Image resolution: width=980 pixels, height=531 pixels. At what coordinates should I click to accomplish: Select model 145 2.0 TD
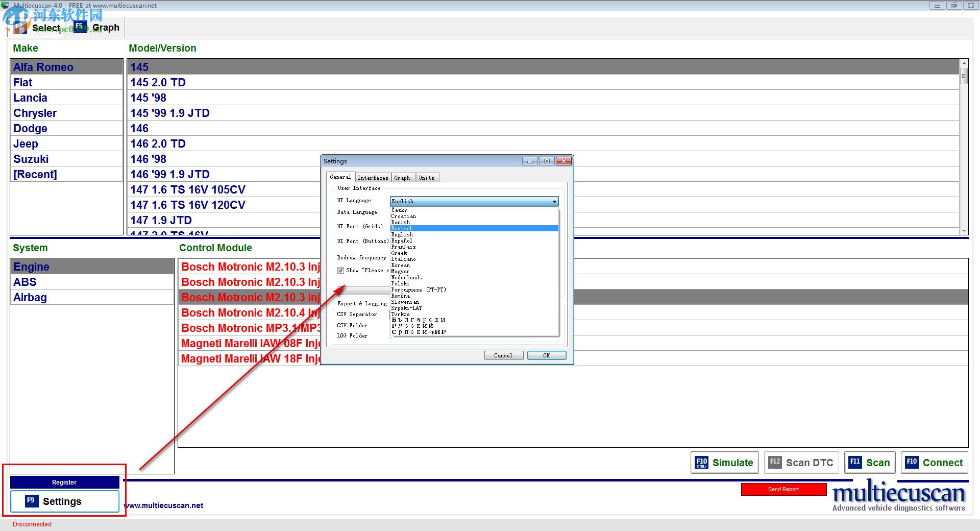[x=543, y=82]
